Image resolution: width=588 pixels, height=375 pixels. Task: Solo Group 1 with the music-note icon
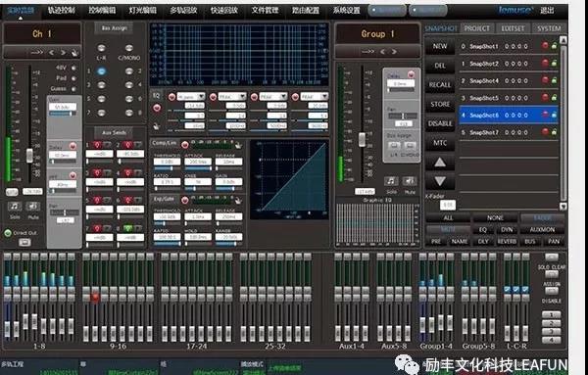click(391, 181)
